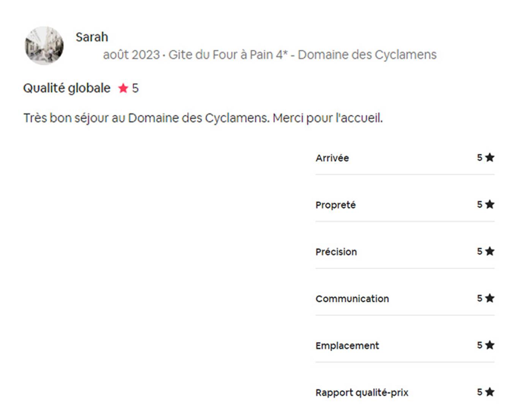The height and width of the screenshot is (418, 532).
Task: Select the Propreté category label
Action: (x=336, y=205)
